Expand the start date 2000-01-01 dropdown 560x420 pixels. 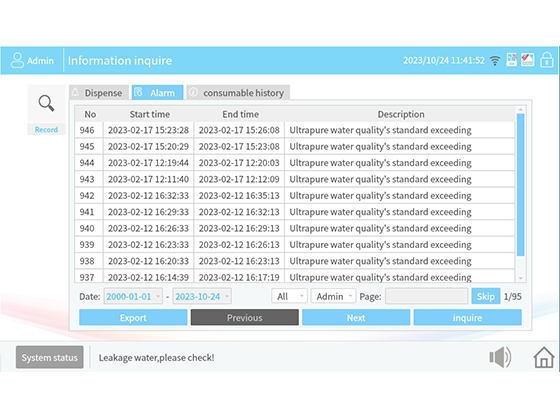coord(133,296)
